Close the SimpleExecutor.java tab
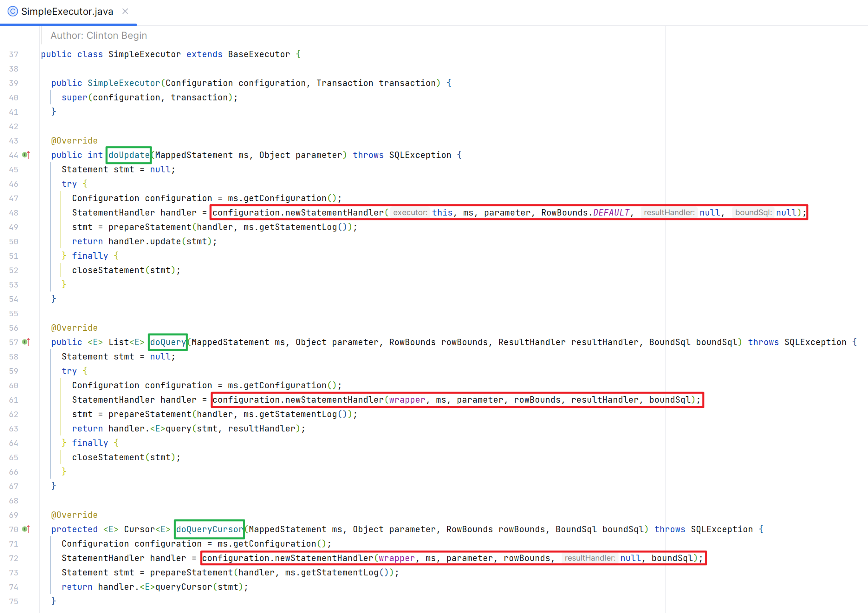Image resolution: width=868 pixels, height=613 pixels. click(x=125, y=11)
